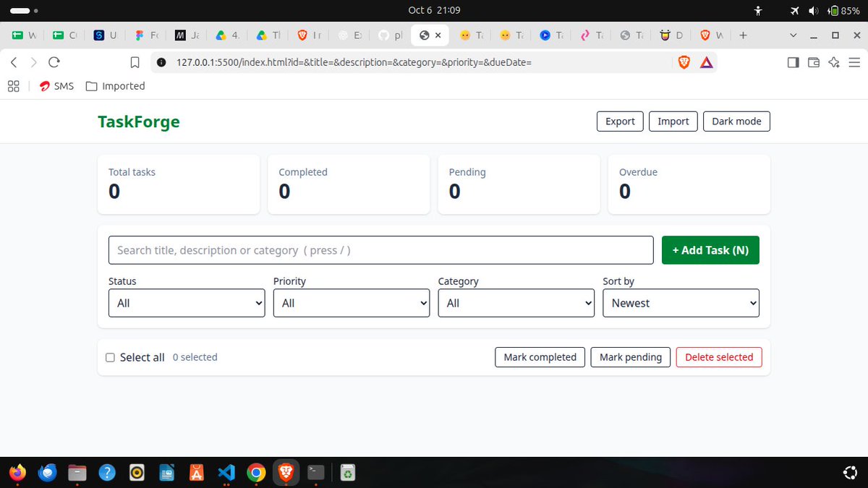Image resolution: width=868 pixels, height=488 pixels.
Task: Toggle Dark mode
Action: point(736,121)
